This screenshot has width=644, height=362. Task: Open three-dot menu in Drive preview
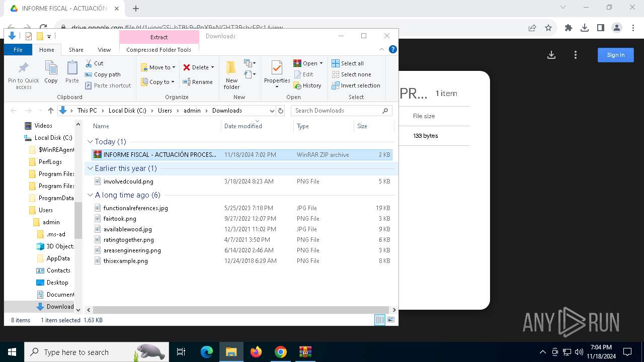pos(576,55)
